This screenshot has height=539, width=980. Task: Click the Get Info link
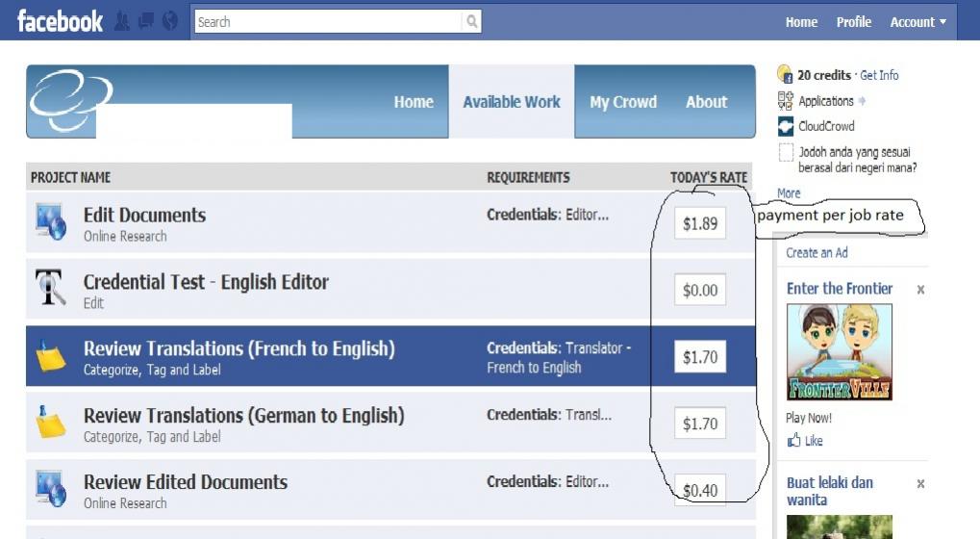tap(879, 75)
